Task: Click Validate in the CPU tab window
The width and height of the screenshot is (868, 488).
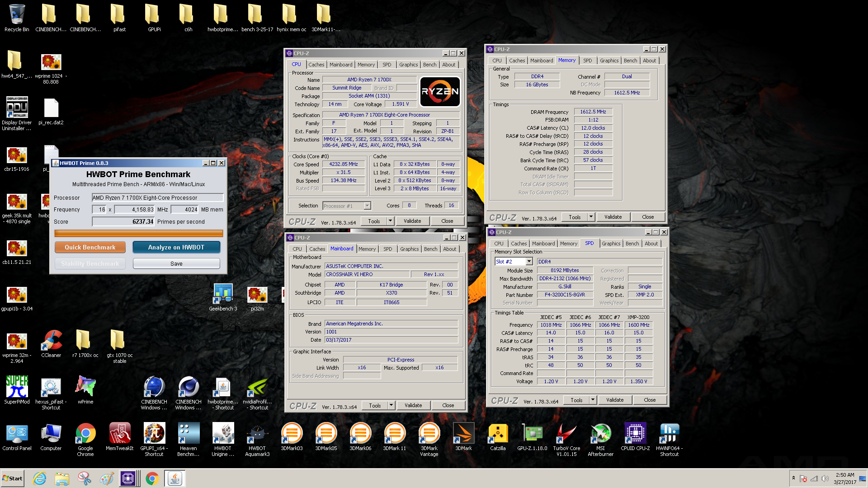Action: [412, 221]
